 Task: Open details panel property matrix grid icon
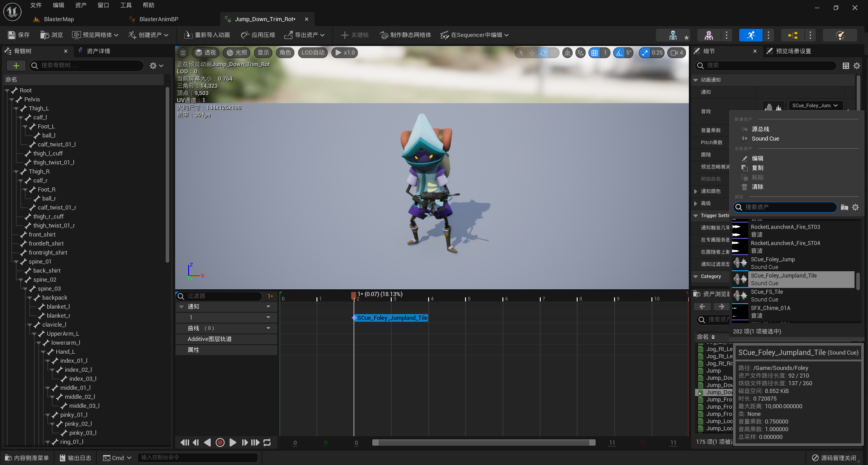[846, 66]
